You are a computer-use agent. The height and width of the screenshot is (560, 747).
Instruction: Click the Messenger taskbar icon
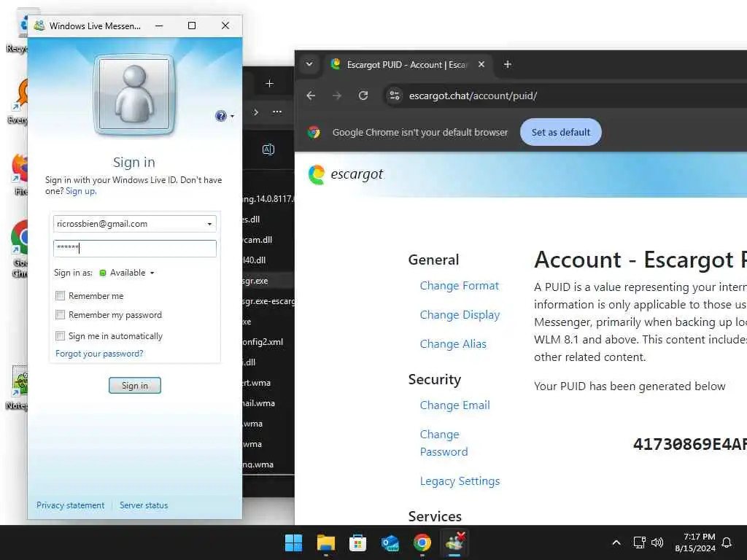click(454, 542)
